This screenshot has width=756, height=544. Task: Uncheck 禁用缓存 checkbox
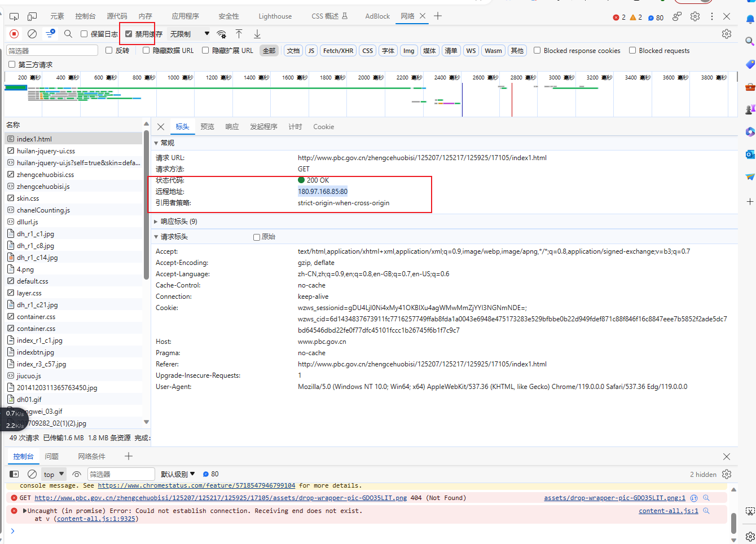click(129, 34)
